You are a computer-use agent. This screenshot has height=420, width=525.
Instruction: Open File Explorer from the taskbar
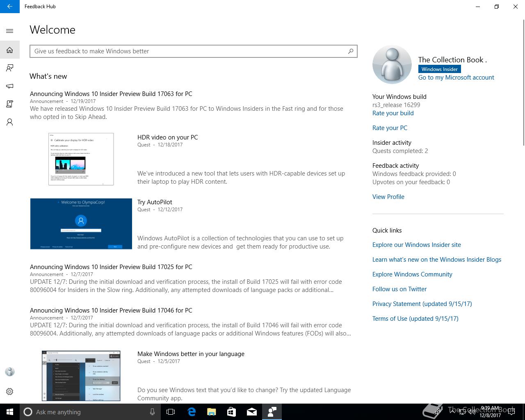tap(212, 412)
